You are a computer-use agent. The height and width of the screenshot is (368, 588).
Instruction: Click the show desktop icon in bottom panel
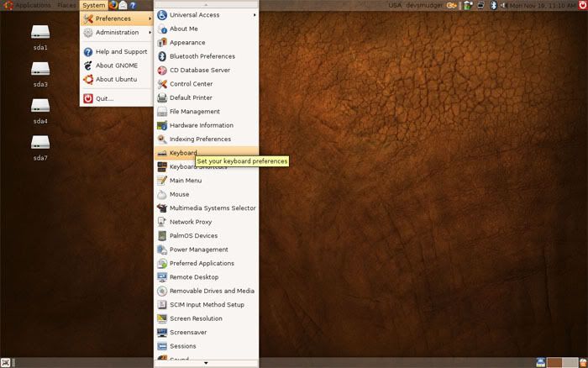tap(5, 362)
